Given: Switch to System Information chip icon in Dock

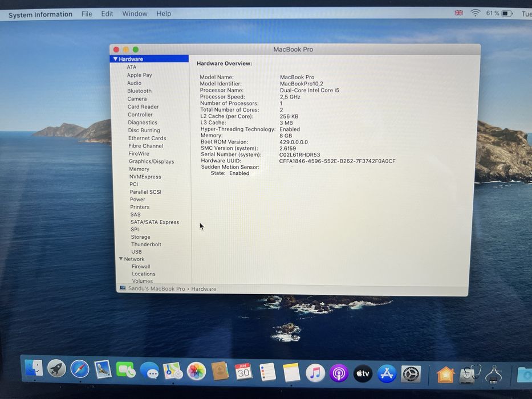Looking at the screenshot, I should (x=494, y=375).
